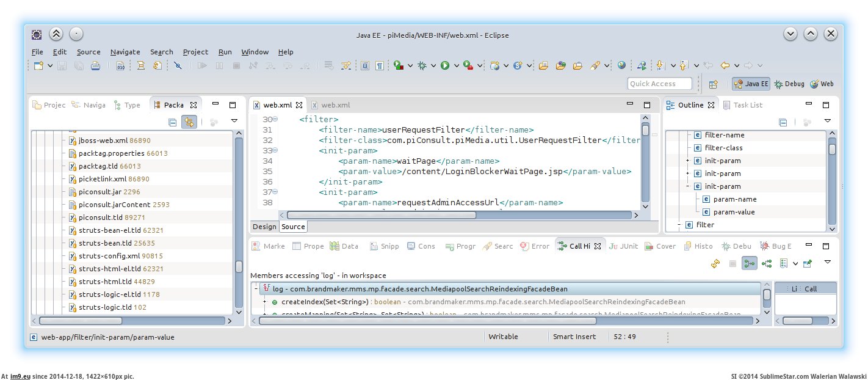Toggle Show Whitespace Characters pilcrow button
Screen dimensions: 868x380
(x=380, y=65)
